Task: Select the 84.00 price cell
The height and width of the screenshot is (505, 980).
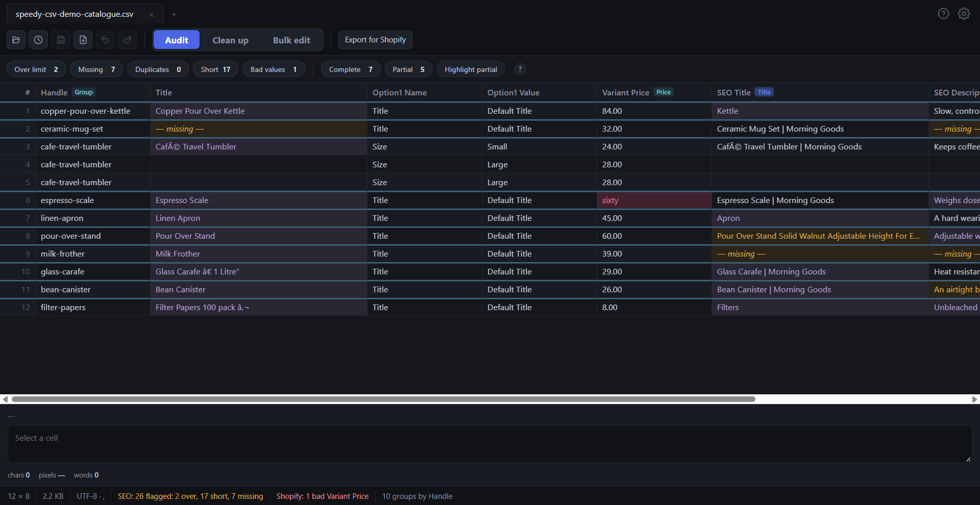Action: 654,111
